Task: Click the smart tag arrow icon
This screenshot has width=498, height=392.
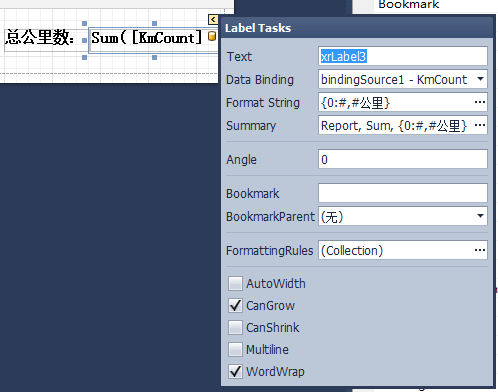Action: coord(213,20)
